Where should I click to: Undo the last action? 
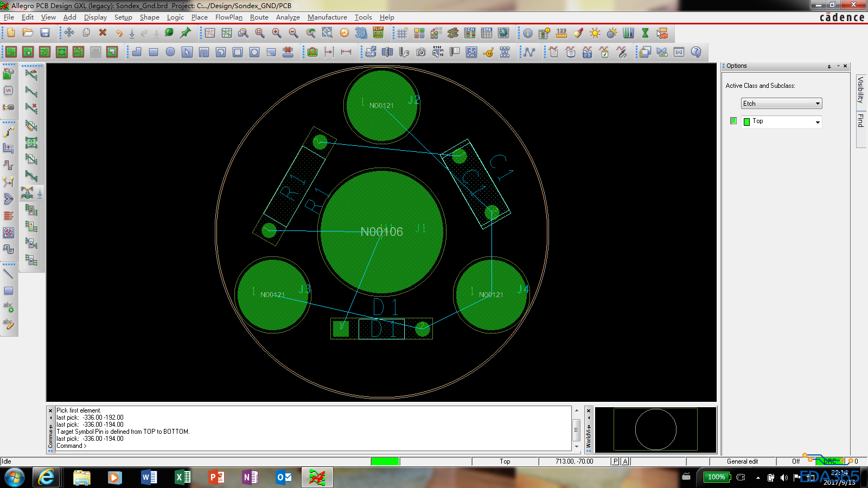pyautogui.click(x=119, y=33)
